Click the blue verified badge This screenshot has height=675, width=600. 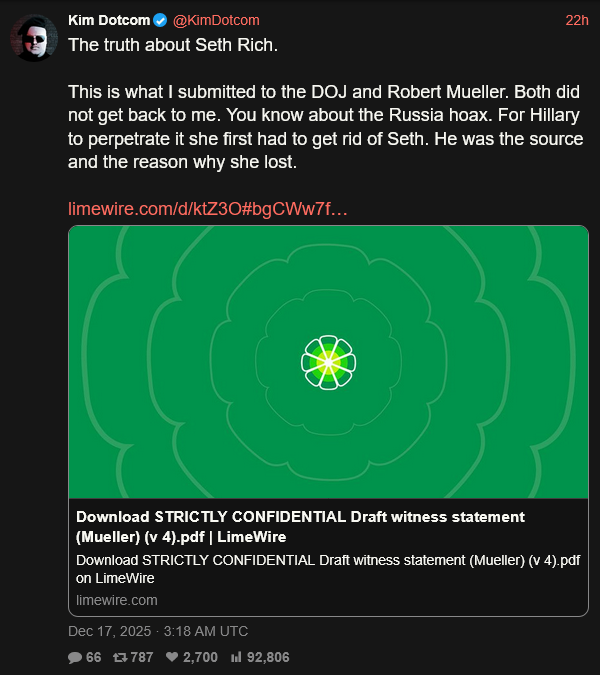pyautogui.click(x=159, y=20)
